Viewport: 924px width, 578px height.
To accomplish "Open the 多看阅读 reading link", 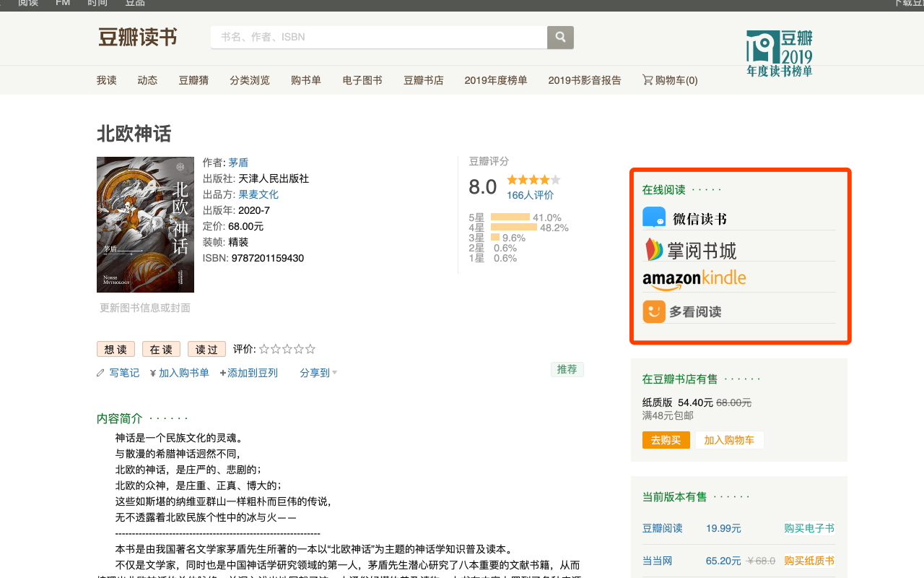I will 681,311.
